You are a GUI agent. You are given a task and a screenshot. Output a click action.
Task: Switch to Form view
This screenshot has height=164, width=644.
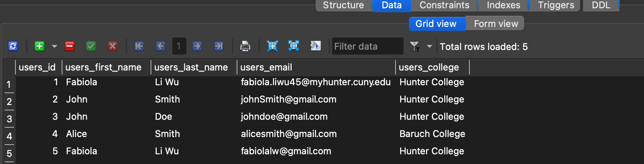(x=496, y=24)
